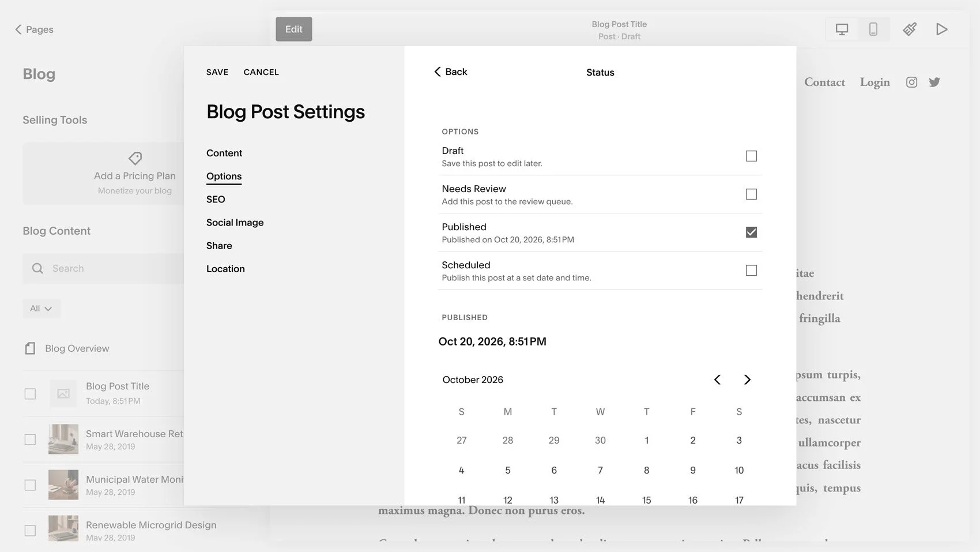Click the search magnifier icon
This screenshot has height=552, width=980.
[37, 268]
